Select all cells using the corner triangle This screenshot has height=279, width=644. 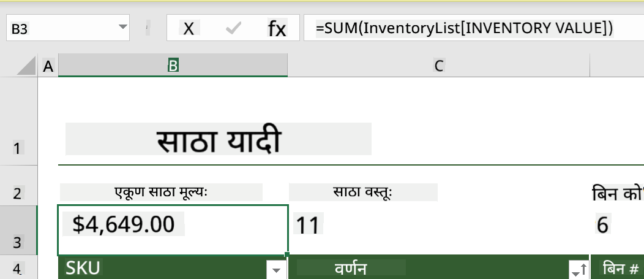[26, 66]
